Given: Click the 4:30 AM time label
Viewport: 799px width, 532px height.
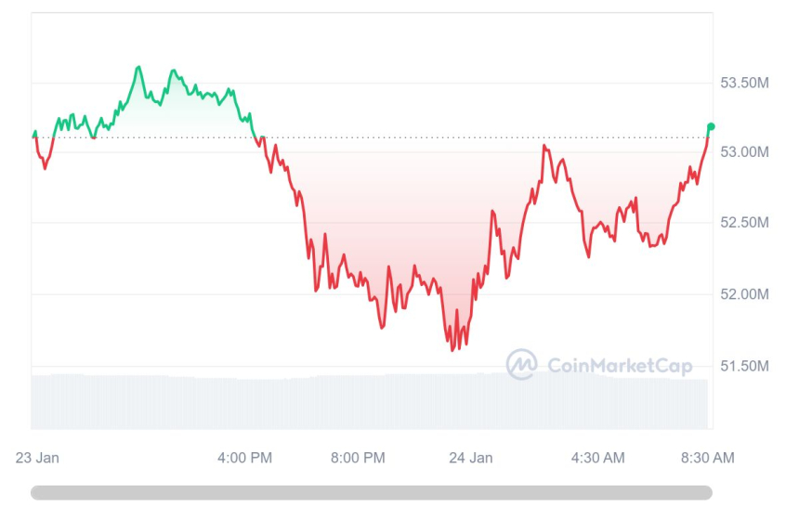Looking at the screenshot, I should 597,458.
